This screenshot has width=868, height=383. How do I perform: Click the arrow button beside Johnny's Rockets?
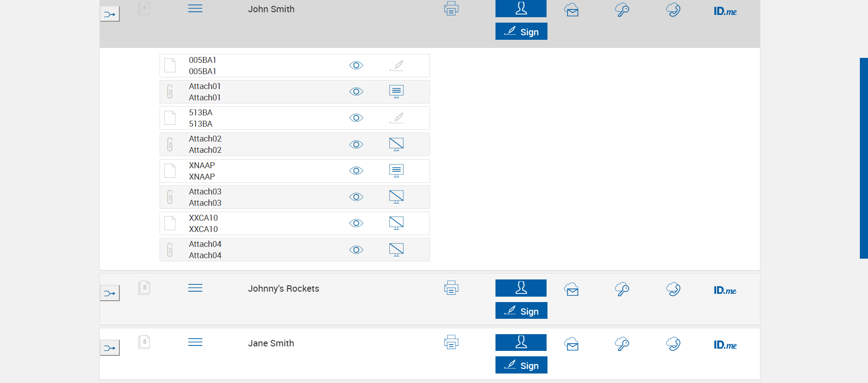[x=110, y=293]
